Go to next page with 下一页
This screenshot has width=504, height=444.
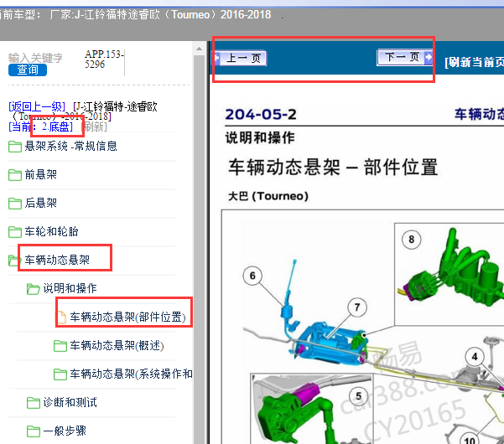tap(405, 58)
